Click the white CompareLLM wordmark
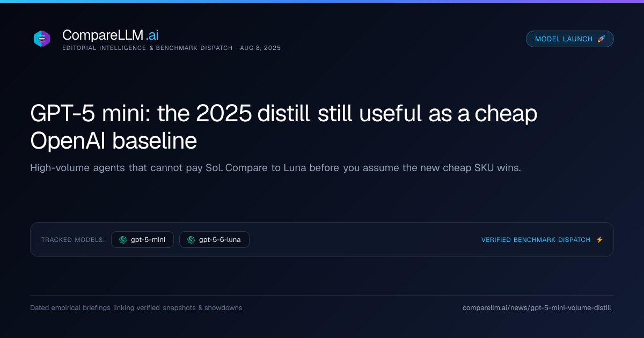Screen dimensions: 644x338 103,35
